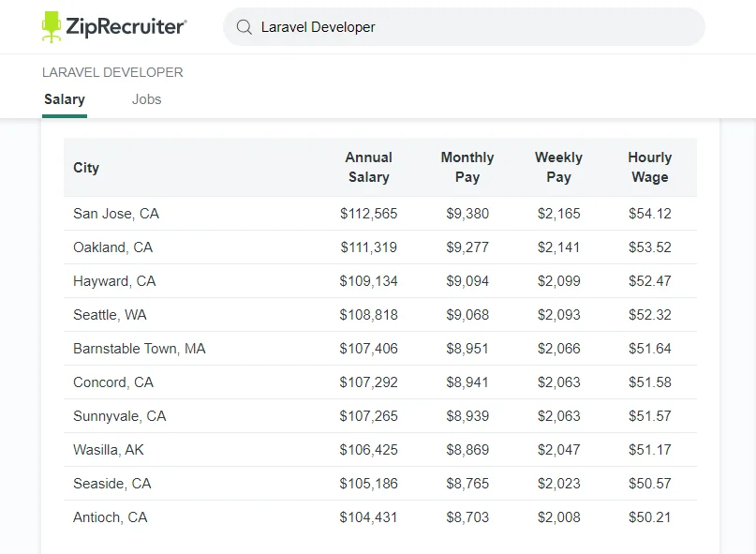Open the Oakland, CA city entry

click(x=112, y=247)
